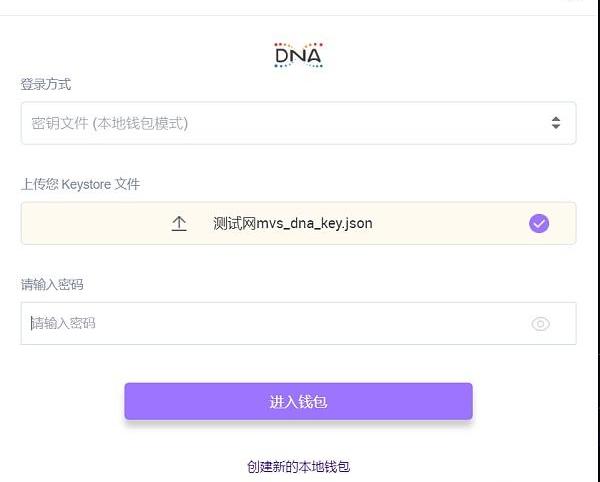Screen dimensions: 600x482
Task: Click the placeholder text inside password field
Action: click(63, 324)
